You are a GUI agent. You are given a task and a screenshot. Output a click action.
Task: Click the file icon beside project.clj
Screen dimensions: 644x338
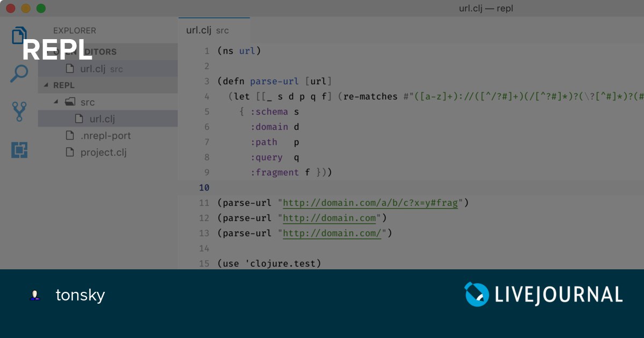click(x=69, y=152)
